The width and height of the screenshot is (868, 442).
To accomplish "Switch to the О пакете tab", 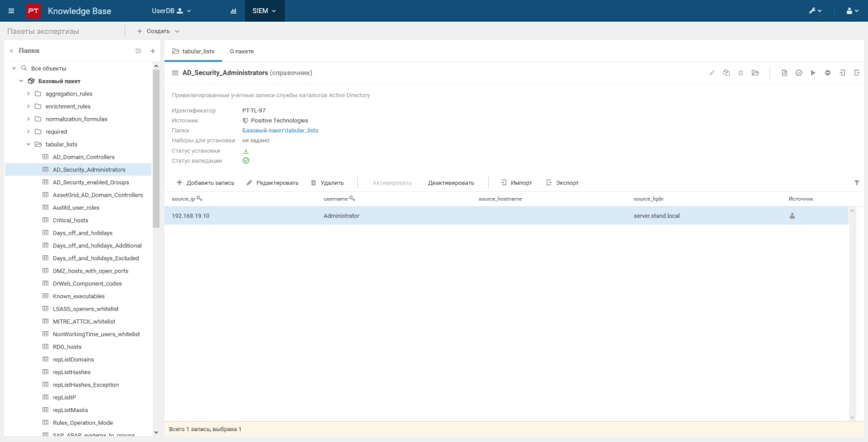I will (241, 51).
